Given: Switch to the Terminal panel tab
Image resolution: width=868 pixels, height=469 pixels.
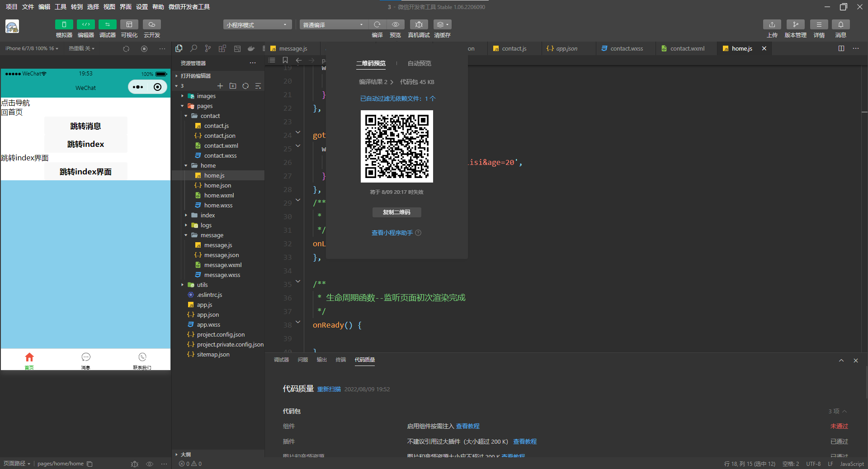Looking at the screenshot, I should click(340, 360).
